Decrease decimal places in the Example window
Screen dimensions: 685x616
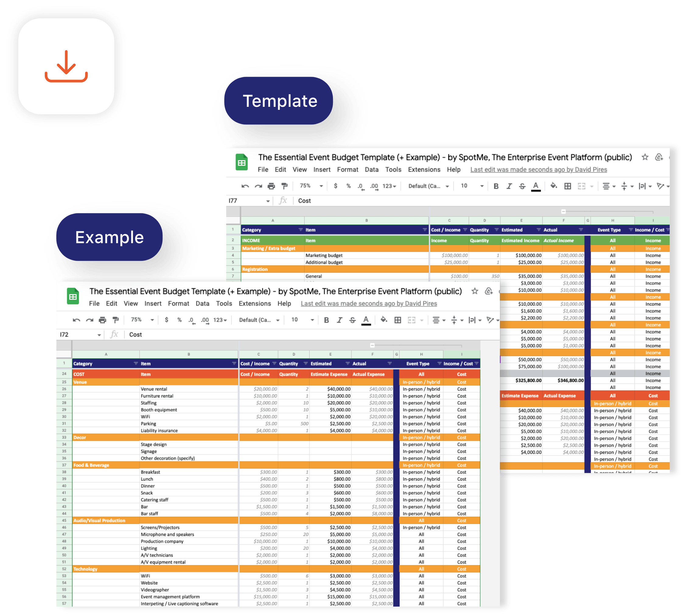pyautogui.click(x=191, y=320)
